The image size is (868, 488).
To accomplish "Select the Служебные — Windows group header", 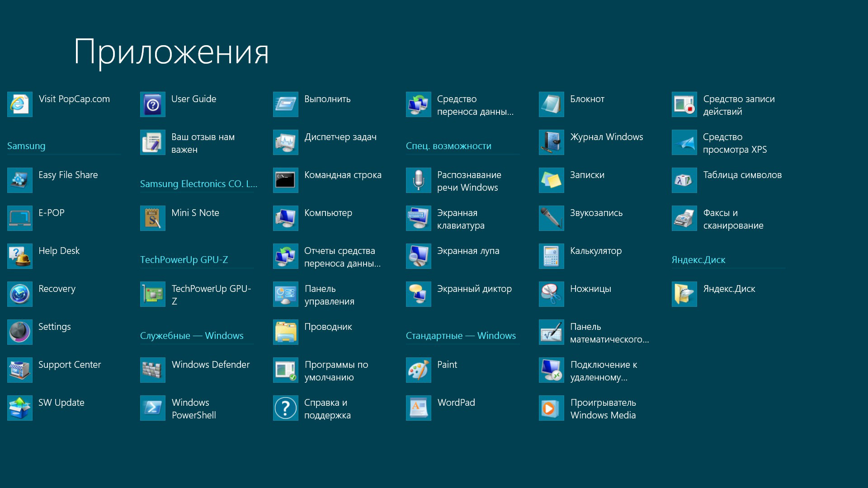I will point(191,336).
